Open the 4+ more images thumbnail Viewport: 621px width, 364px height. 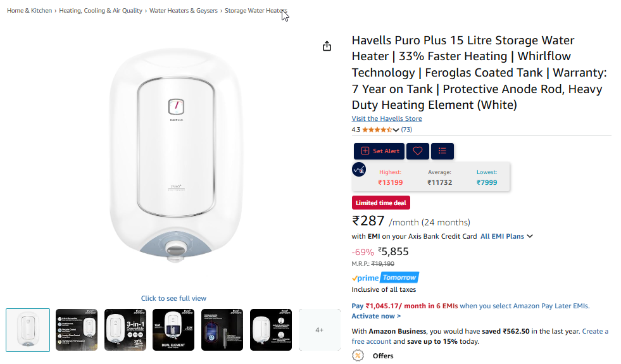[320, 330]
